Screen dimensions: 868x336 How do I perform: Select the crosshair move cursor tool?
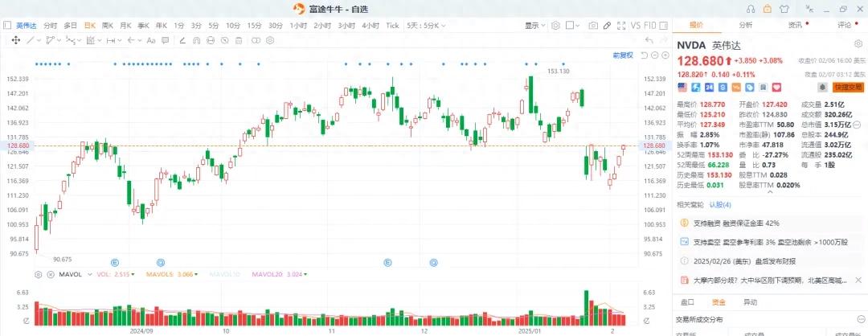pos(16,40)
